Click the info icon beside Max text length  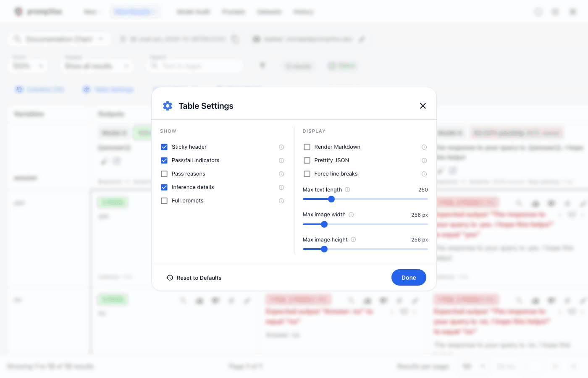(x=347, y=189)
